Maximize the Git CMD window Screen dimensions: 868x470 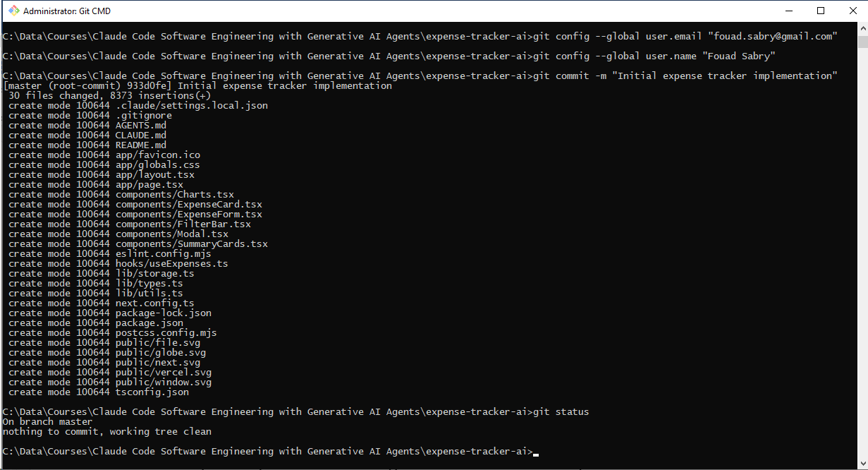821,11
